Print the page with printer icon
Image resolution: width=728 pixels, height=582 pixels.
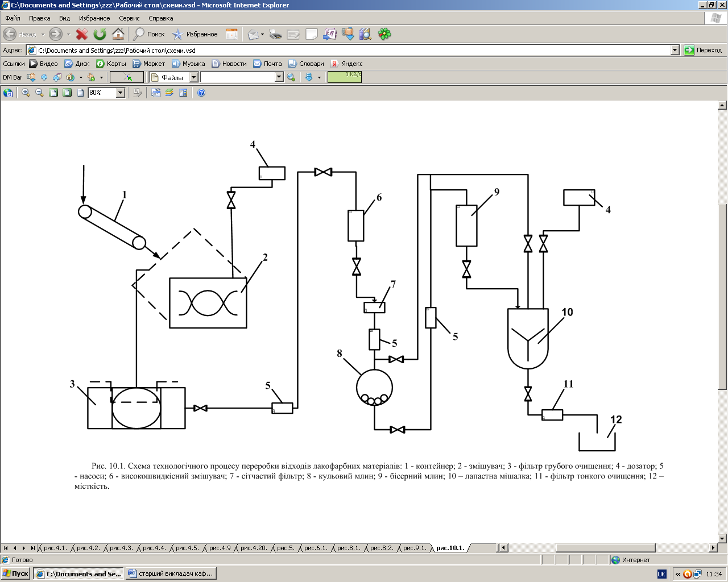pyautogui.click(x=275, y=34)
